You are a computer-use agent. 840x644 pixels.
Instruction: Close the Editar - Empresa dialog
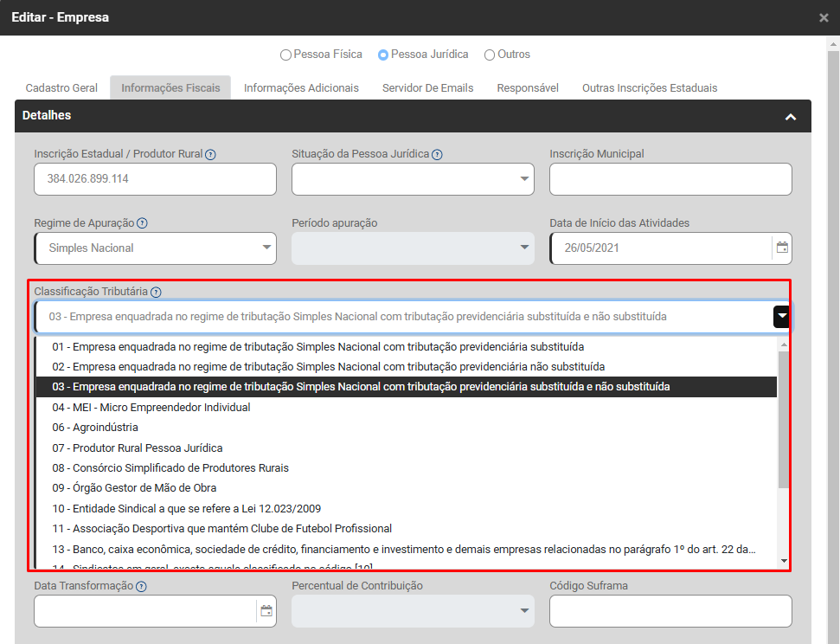point(824,17)
